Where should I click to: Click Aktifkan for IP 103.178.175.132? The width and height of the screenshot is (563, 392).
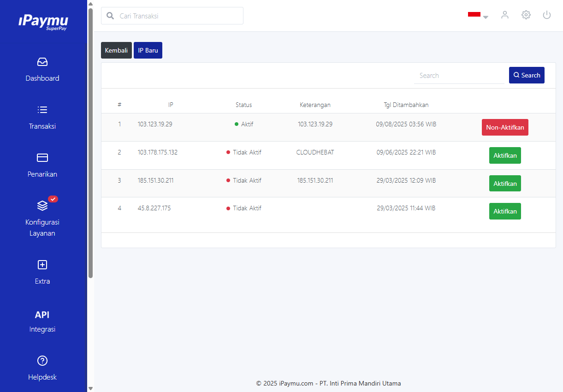click(505, 155)
